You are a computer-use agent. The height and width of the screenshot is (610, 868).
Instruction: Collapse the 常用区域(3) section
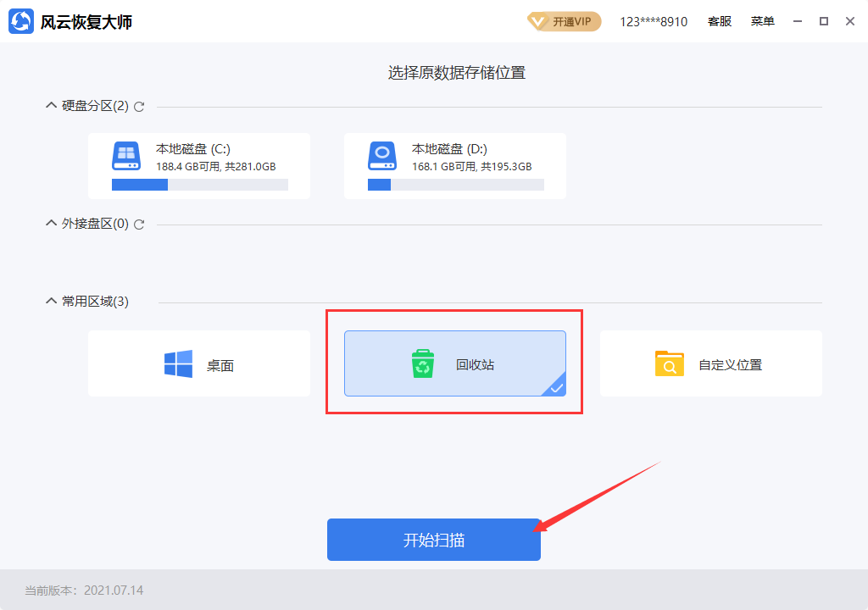(x=51, y=301)
